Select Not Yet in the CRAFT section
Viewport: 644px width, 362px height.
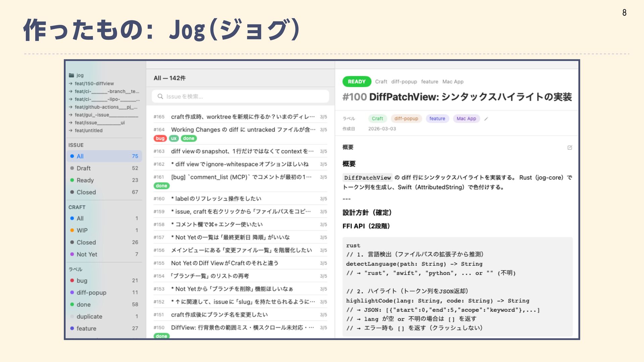tap(87, 254)
